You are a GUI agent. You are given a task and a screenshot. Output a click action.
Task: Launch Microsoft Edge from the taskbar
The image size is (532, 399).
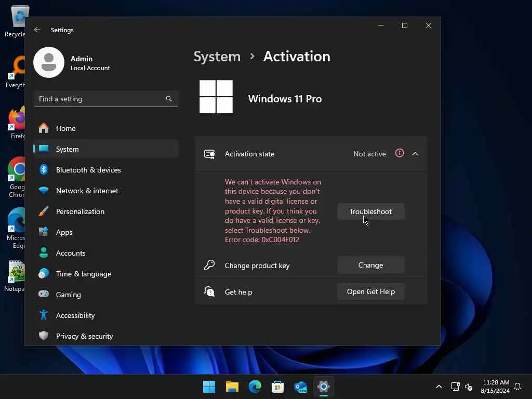coord(255,387)
